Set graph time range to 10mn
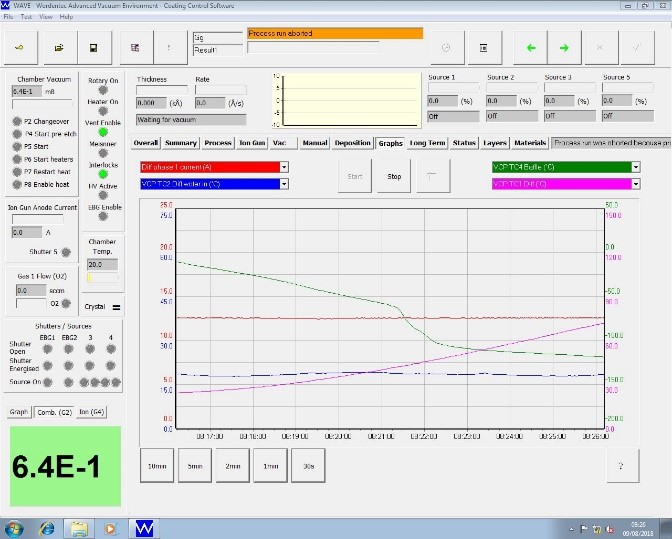 click(x=156, y=465)
